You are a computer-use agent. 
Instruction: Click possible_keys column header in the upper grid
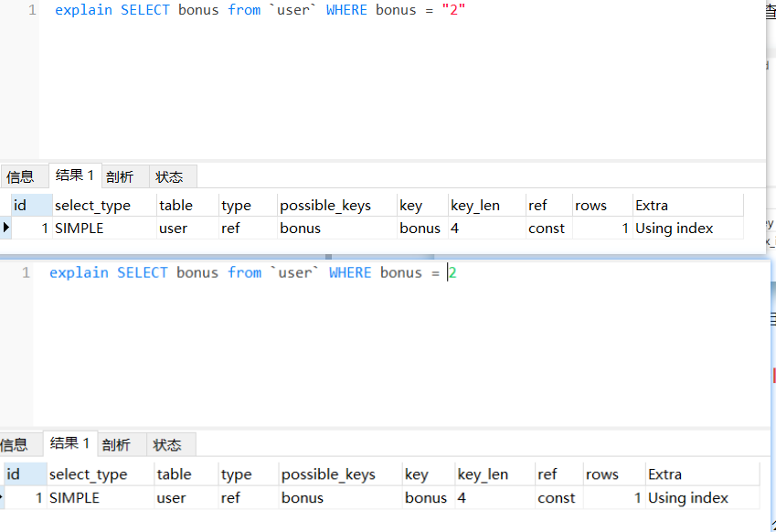pos(325,206)
